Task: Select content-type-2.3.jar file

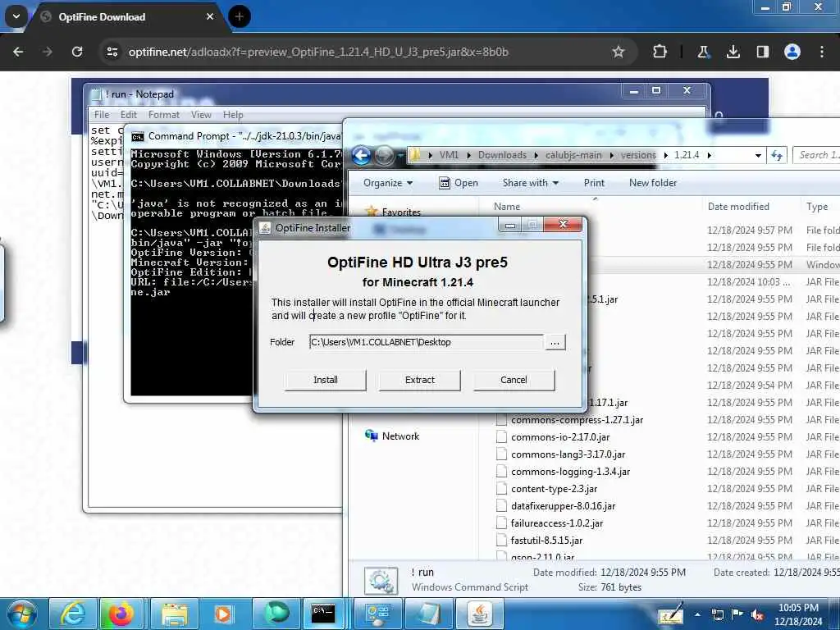Action: pyautogui.click(x=554, y=489)
